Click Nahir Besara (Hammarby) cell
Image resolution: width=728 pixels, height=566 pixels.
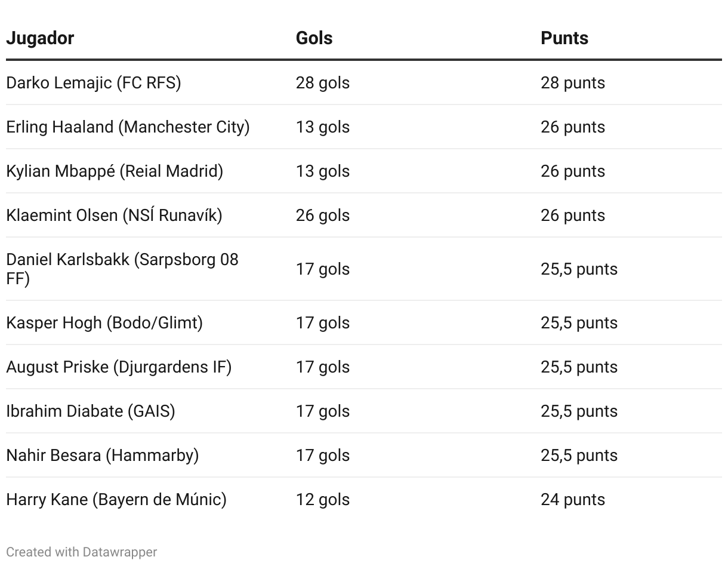pyautogui.click(x=103, y=456)
